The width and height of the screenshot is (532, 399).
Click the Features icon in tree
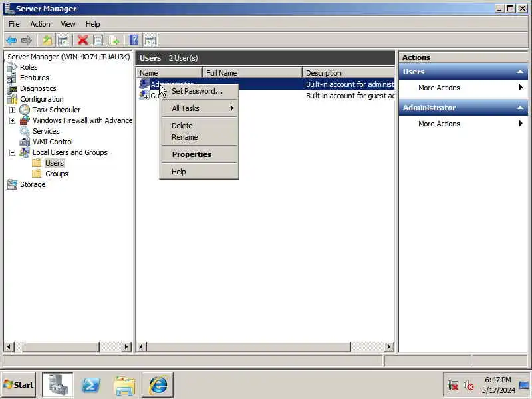[11, 78]
